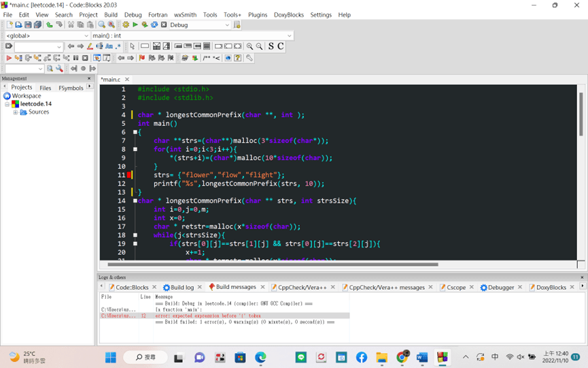Image resolution: width=588 pixels, height=368 pixels.
Task: Open the Debug build target dropdown
Action: (x=227, y=25)
